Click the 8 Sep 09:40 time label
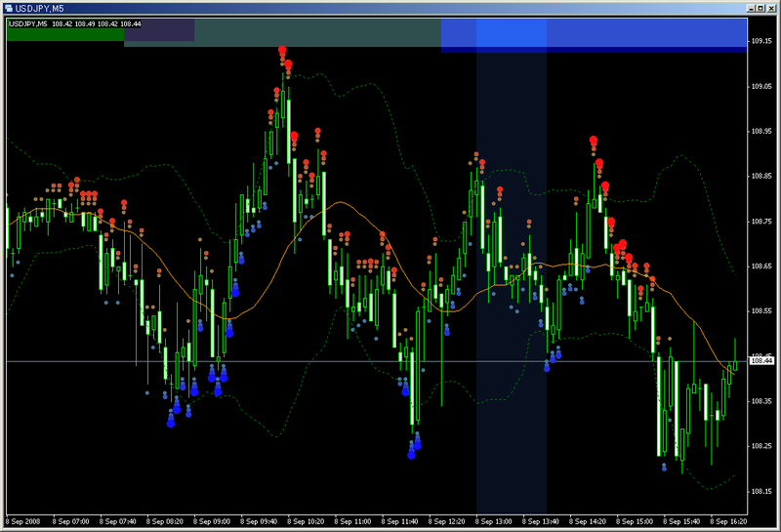This screenshot has height=532, width=781. [259, 521]
